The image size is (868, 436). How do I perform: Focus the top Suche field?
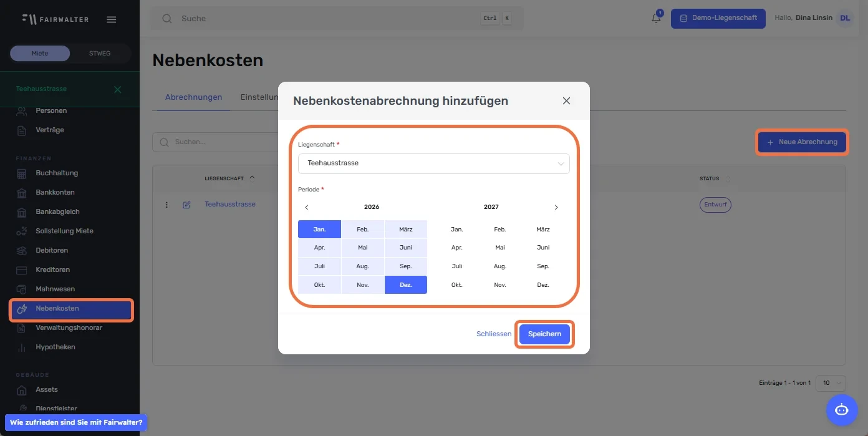[337, 19]
